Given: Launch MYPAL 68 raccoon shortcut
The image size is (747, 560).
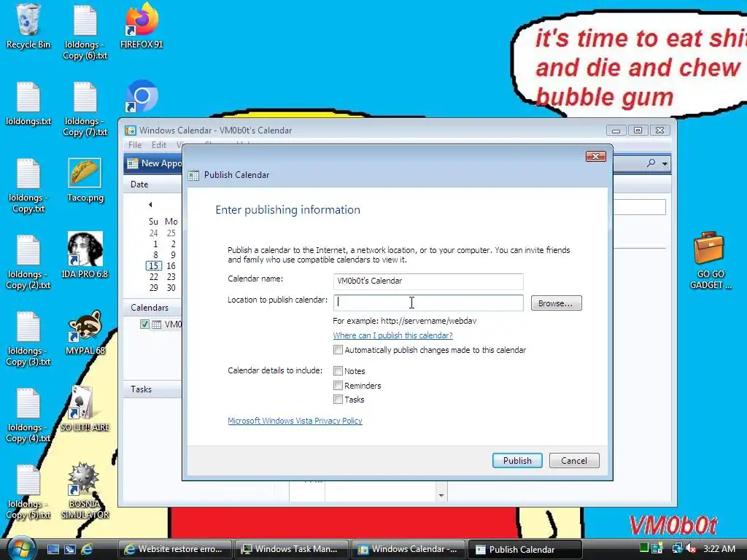Looking at the screenshot, I should click(85, 332).
